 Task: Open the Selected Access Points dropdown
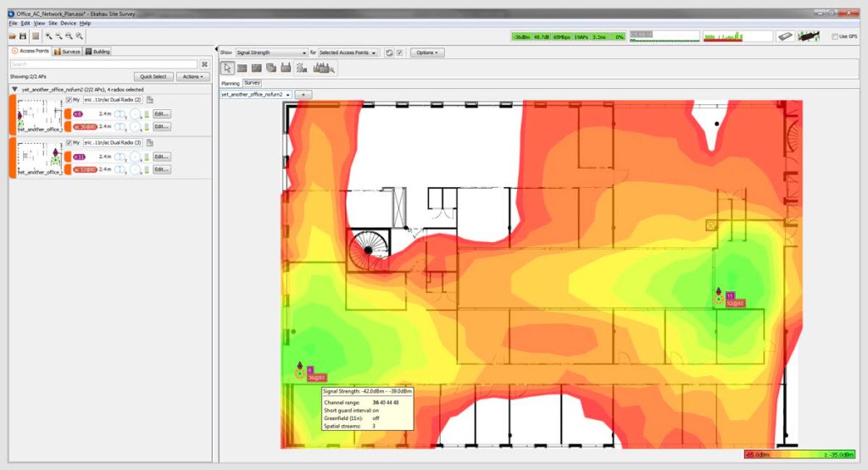pyautogui.click(x=349, y=53)
